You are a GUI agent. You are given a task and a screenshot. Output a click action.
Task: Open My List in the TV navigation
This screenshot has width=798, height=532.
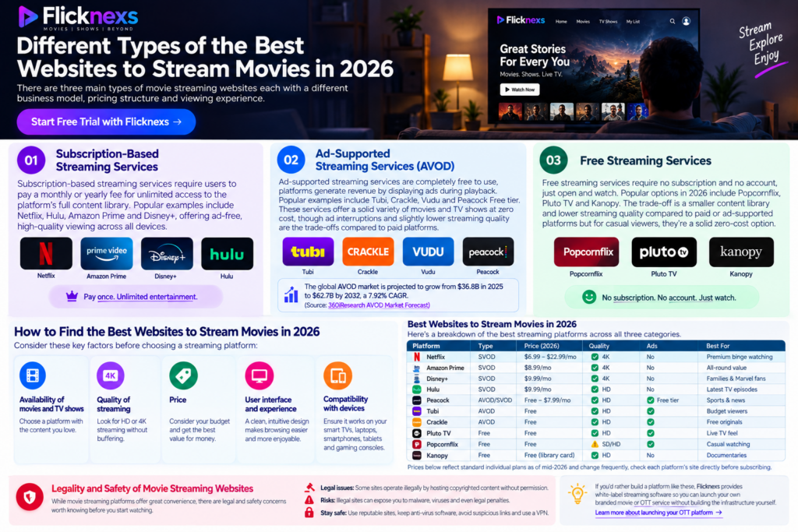coord(633,21)
